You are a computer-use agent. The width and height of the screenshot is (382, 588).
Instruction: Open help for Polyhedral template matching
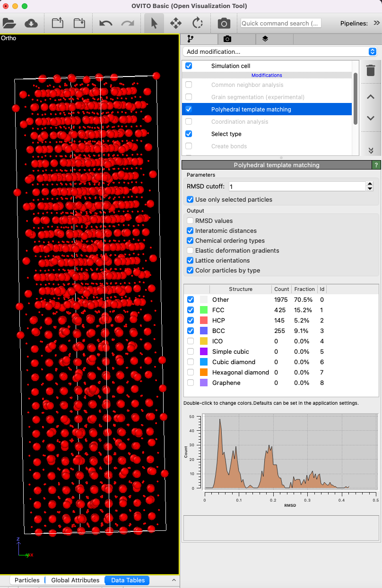(x=376, y=165)
